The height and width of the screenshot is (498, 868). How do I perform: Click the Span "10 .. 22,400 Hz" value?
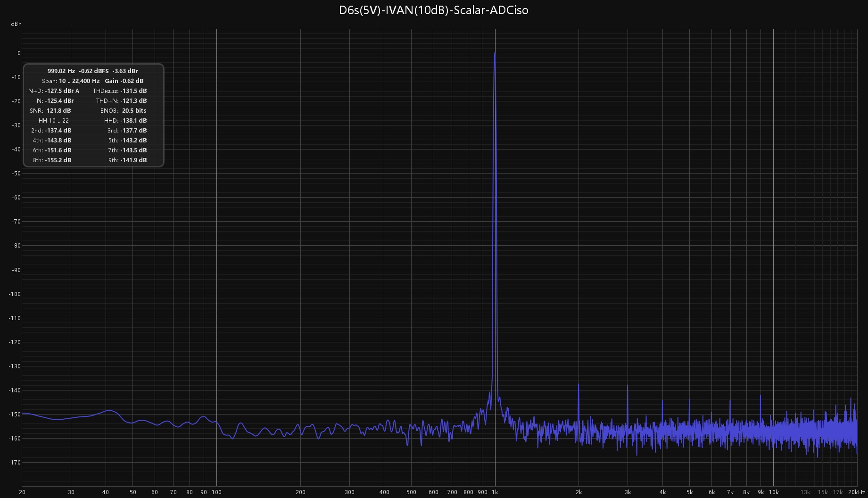click(79, 81)
